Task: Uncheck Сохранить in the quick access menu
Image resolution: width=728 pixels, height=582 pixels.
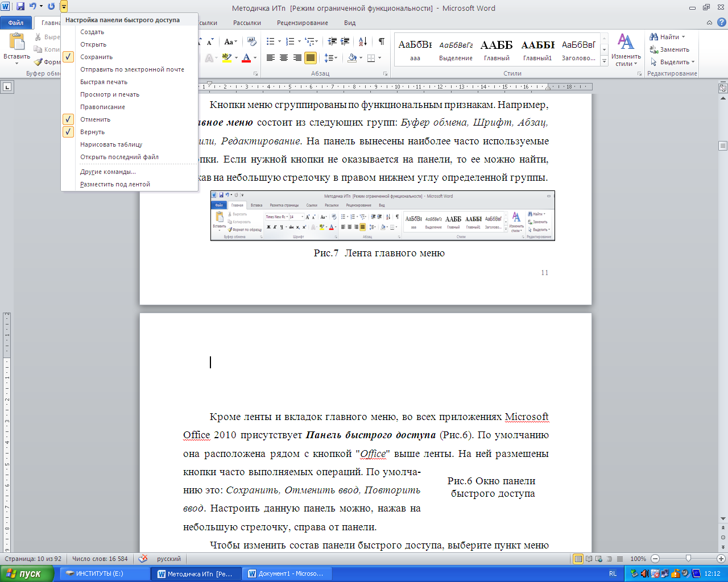Action: point(96,57)
